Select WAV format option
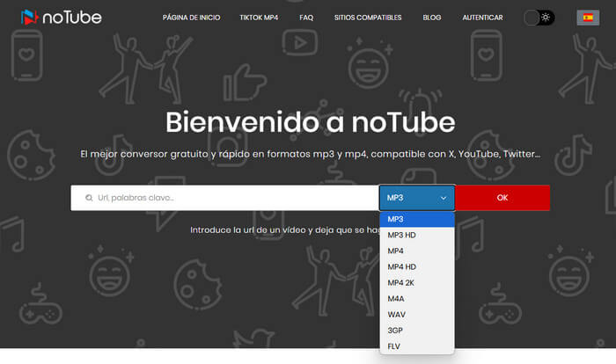The width and height of the screenshot is (616, 364). [417, 315]
